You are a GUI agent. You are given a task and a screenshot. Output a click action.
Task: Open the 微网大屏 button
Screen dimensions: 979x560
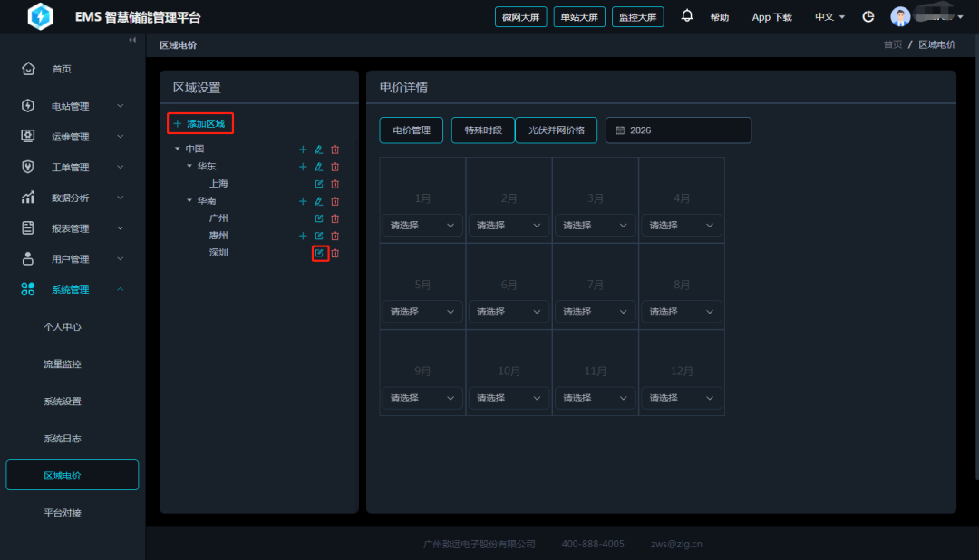pos(521,17)
